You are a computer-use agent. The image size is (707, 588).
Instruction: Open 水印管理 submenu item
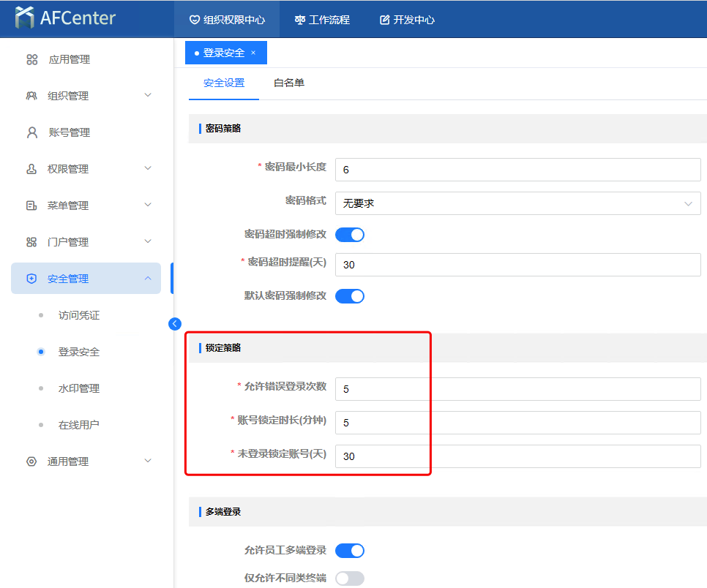[x=79, y=388]
